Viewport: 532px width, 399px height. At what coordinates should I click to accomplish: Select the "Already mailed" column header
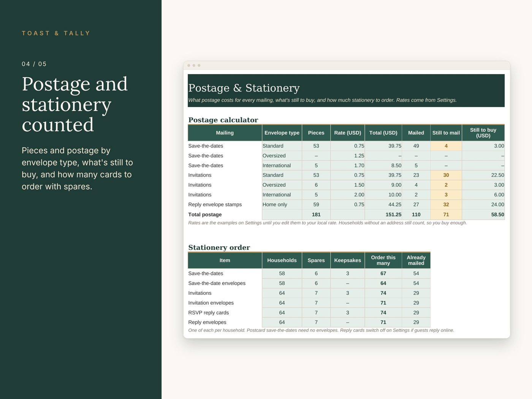pos(416,260)
